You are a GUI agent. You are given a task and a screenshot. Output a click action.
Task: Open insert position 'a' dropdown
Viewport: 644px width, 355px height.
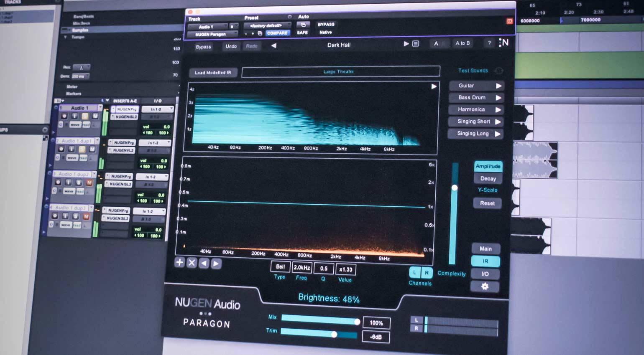point(233,27)
